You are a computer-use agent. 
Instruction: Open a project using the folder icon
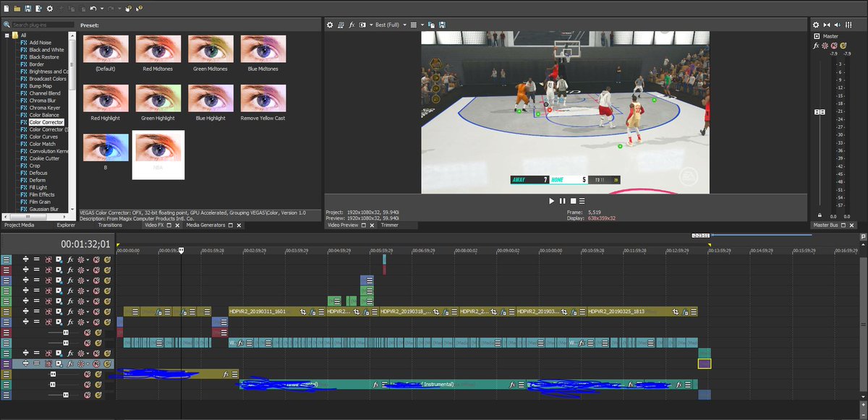click(x=17, y=9)
